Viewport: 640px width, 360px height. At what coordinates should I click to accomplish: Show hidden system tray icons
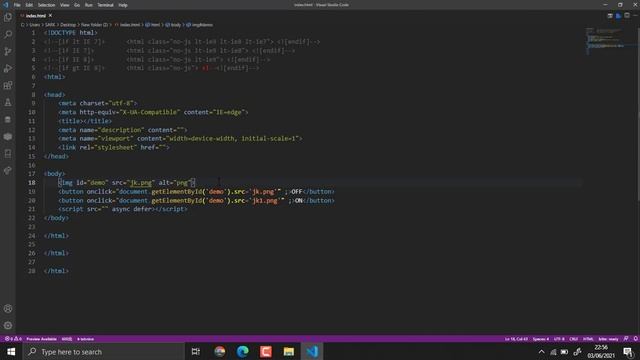(541, 351)
